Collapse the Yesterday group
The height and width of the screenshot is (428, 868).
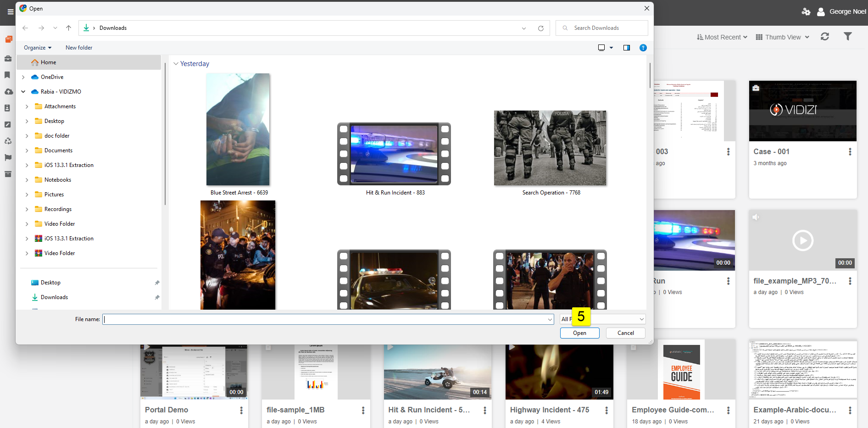(x=176, y=64)
